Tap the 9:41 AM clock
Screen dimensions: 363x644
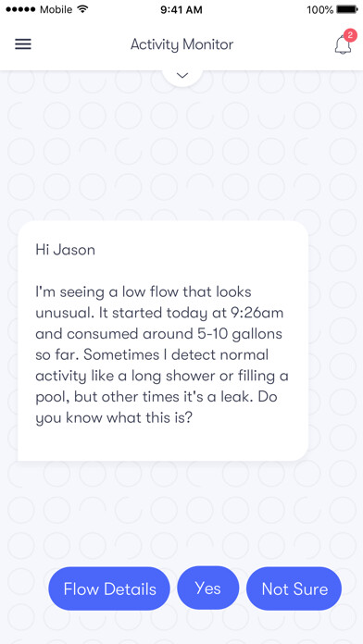pyautogui.click(x=181, y=10)
